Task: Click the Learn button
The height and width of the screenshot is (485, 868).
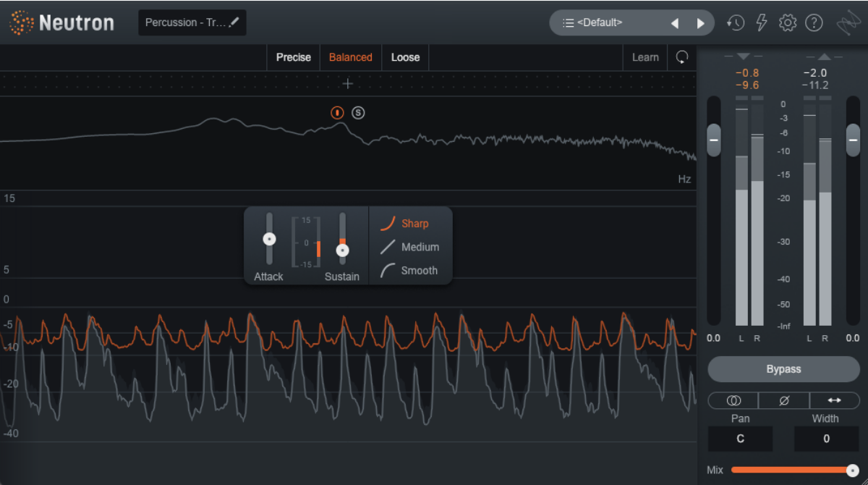Action: pos(645,57)
